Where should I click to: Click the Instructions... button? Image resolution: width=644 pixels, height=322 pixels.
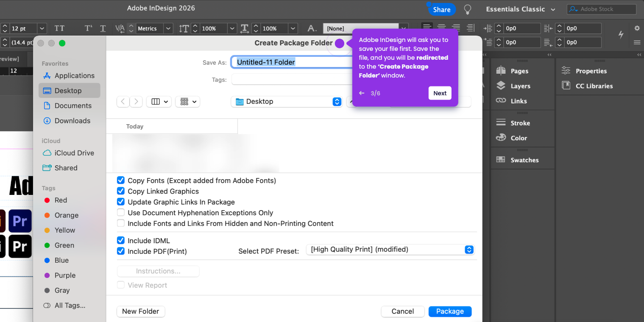tap(158, 271)
